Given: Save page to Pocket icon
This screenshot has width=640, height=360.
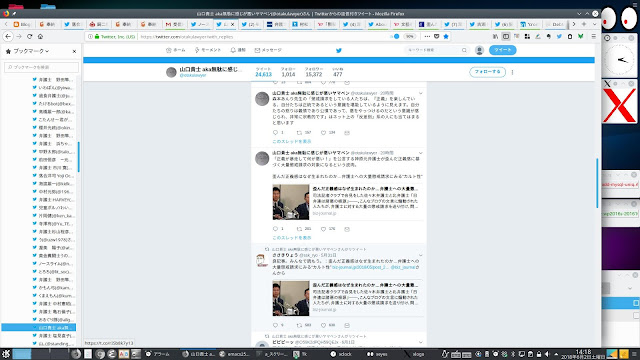Looking at the screenshot, I should point(436,36).
